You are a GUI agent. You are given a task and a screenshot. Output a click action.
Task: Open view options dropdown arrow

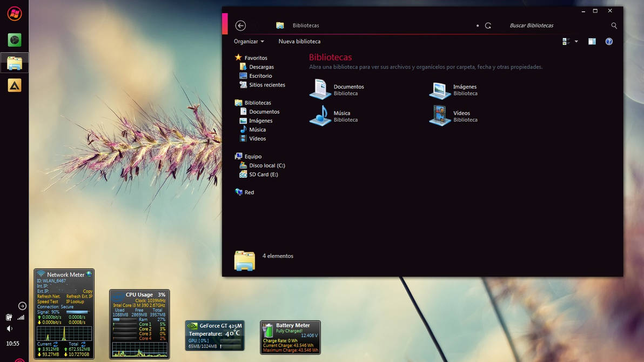576,42
